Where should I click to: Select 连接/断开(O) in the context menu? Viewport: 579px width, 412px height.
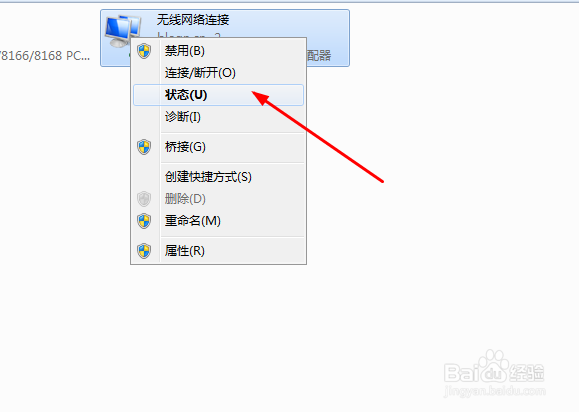(218, 73)
